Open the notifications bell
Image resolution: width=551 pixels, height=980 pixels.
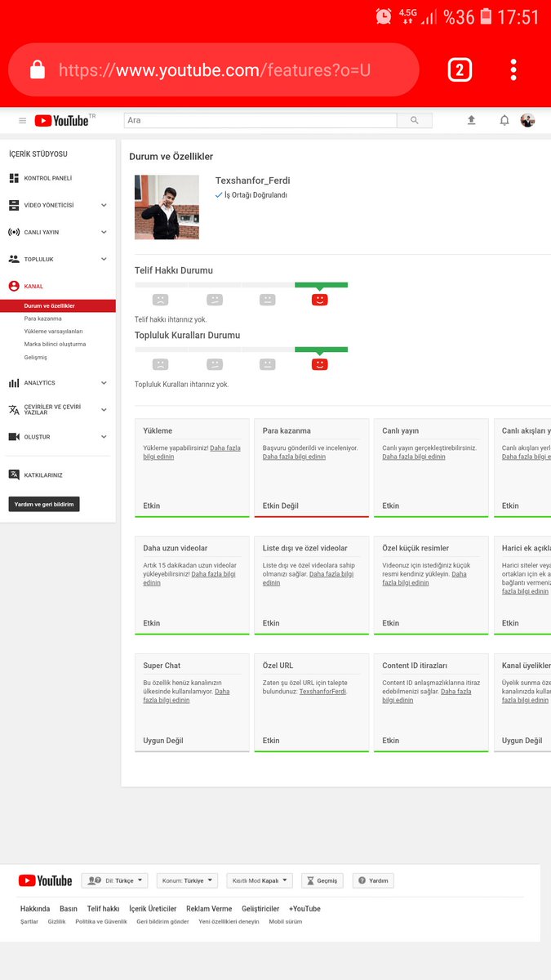(x=504, y=120)
